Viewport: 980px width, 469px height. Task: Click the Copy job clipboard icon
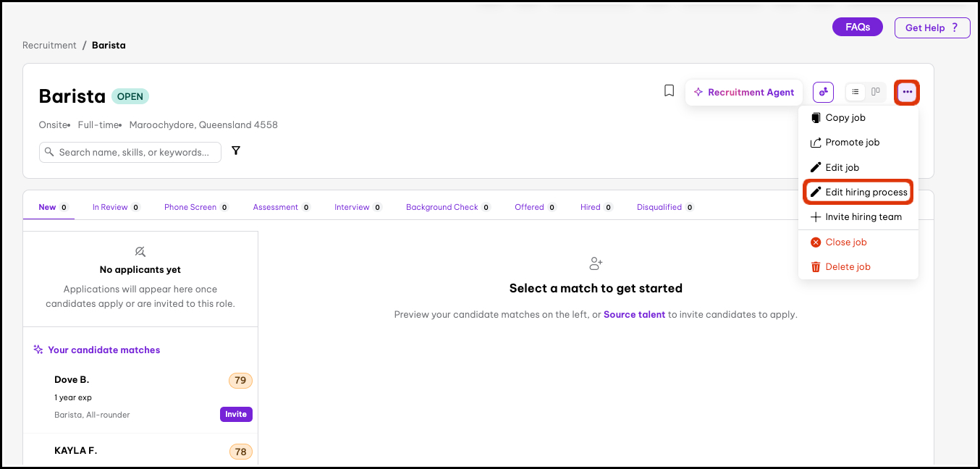816,118
